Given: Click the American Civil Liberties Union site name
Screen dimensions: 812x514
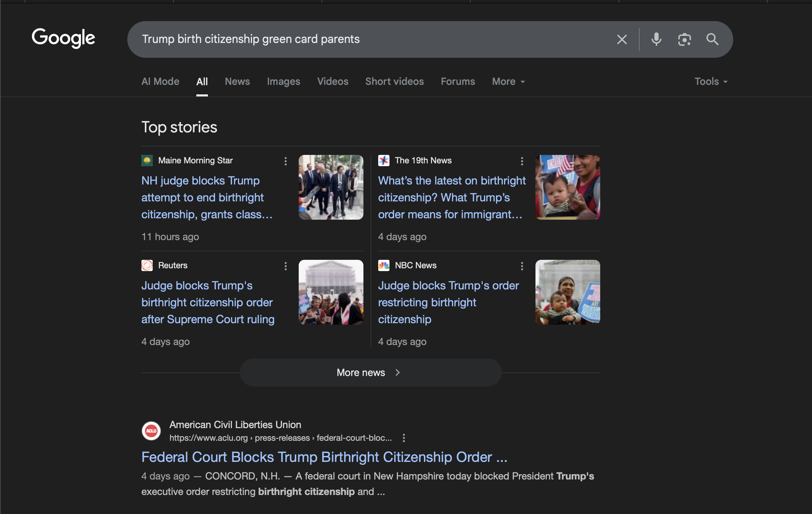Looking at the screenshot, I should click(235, 425).
